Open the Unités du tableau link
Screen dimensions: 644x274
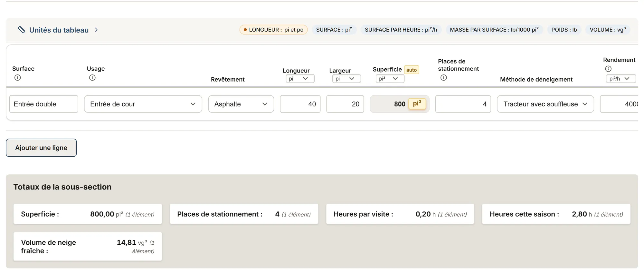tap(59, 30)
